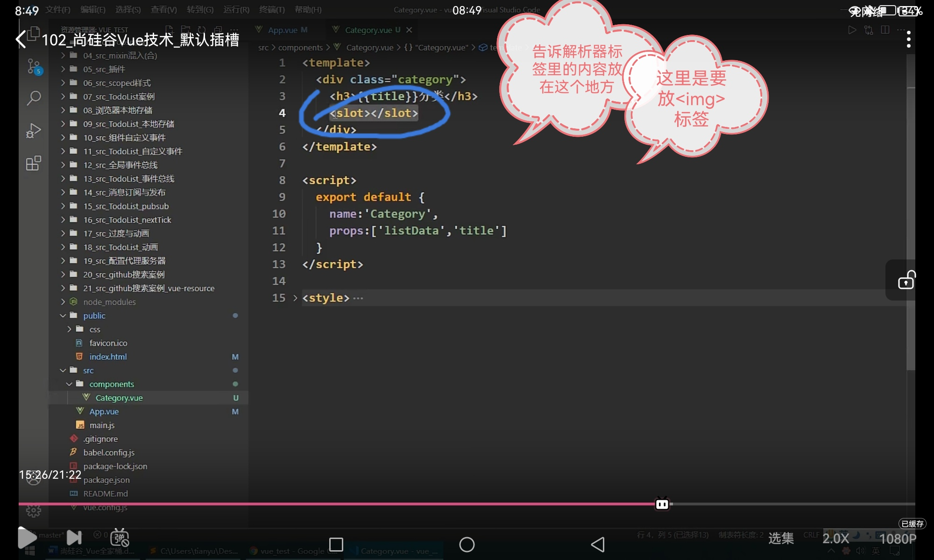Screen dimensions: 934x560
Task: Expand the folded style block
Action: pos(295,298)
